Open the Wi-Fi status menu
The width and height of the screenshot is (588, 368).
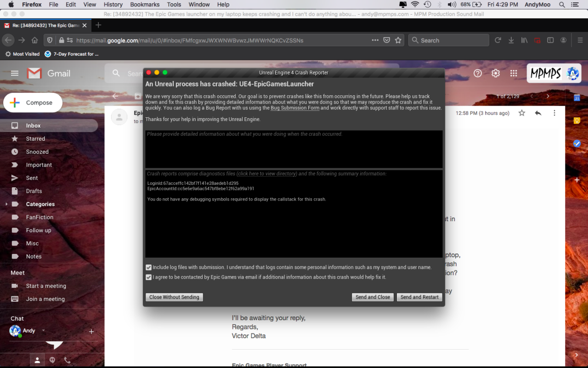tap(415, 5)
